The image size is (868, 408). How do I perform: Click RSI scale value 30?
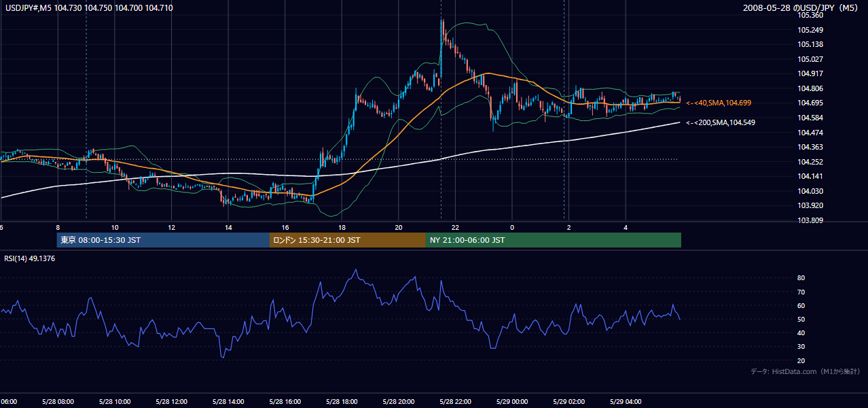click(801, 347)
